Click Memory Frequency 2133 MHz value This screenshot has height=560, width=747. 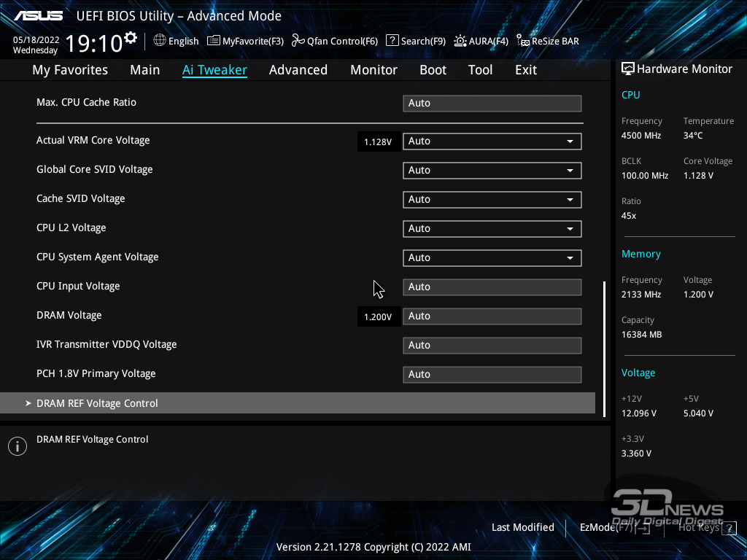640,295
